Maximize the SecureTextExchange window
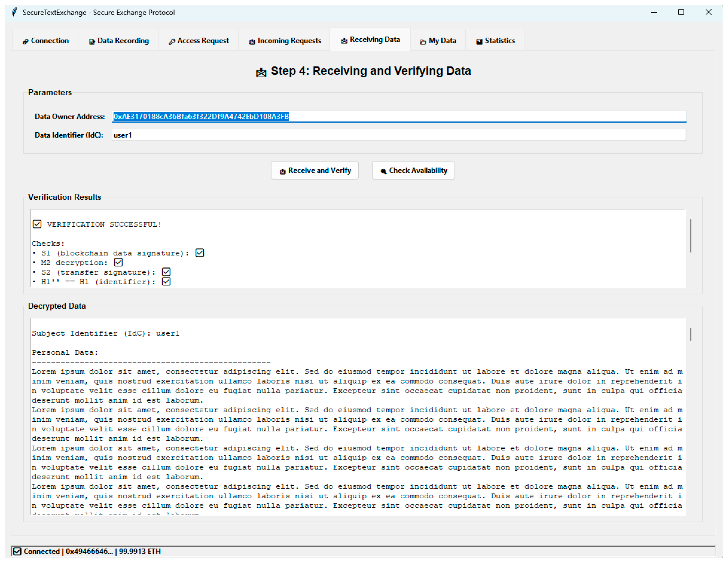 pos(681,12)
